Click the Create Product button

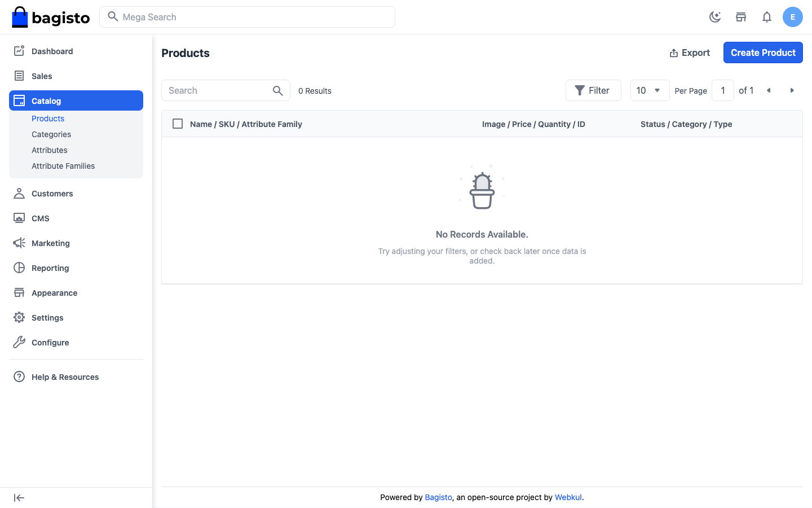763,52
